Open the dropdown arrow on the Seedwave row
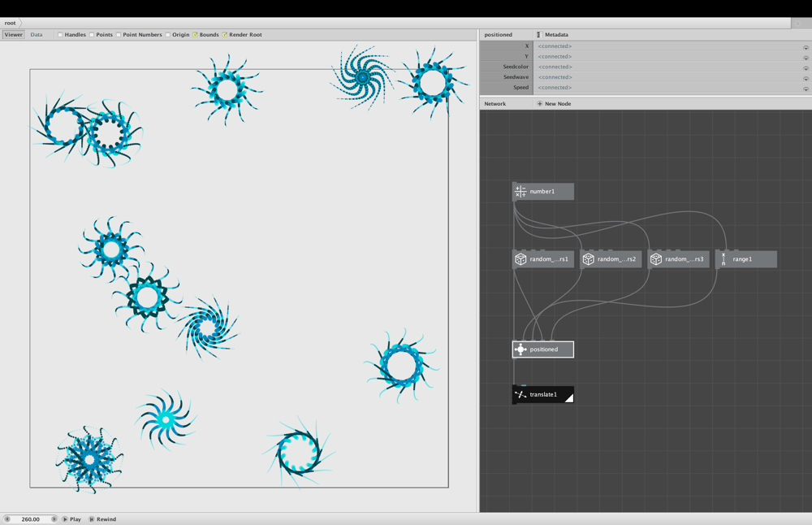This screenshot has height=525, width=812. point(806,78)
